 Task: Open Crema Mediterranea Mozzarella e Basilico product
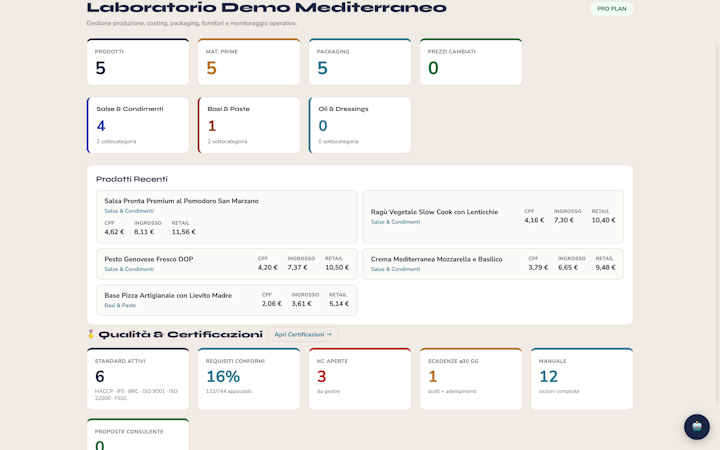tap(493, 264)
